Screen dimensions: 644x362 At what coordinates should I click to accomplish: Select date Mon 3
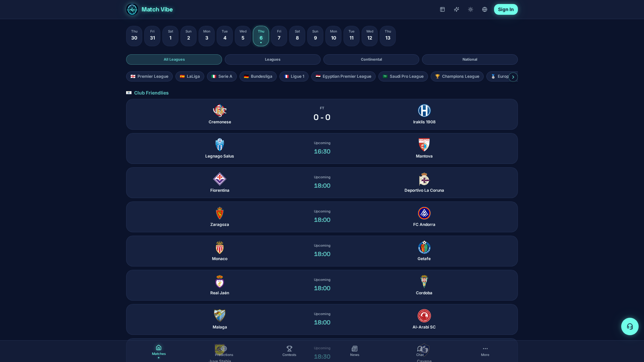pyautogui.click(x=207, y=36)
